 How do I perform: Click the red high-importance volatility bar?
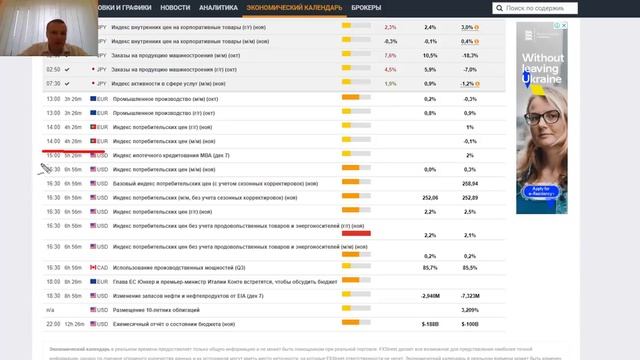click(356, 233)
